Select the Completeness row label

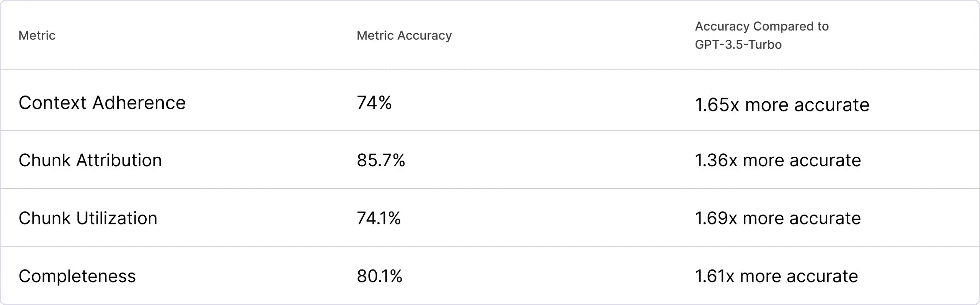tap(77, 276)
